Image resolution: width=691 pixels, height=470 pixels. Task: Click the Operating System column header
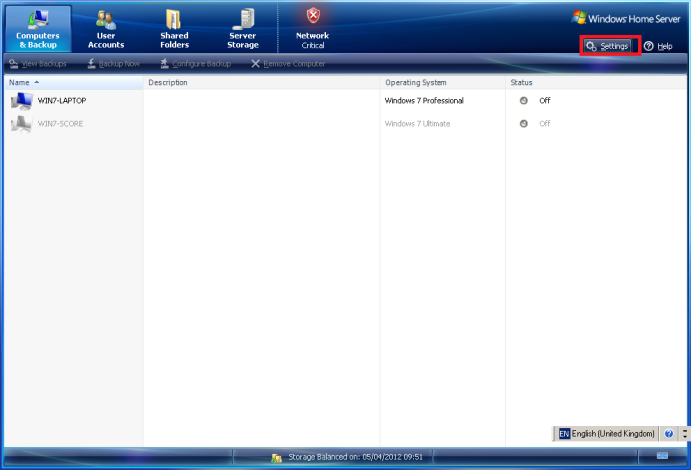pyautogui.click(x=442, y=82)
